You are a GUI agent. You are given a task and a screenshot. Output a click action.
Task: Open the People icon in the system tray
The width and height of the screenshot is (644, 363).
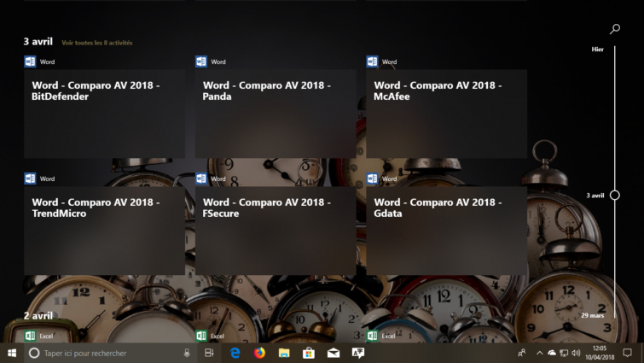point(522,353)
